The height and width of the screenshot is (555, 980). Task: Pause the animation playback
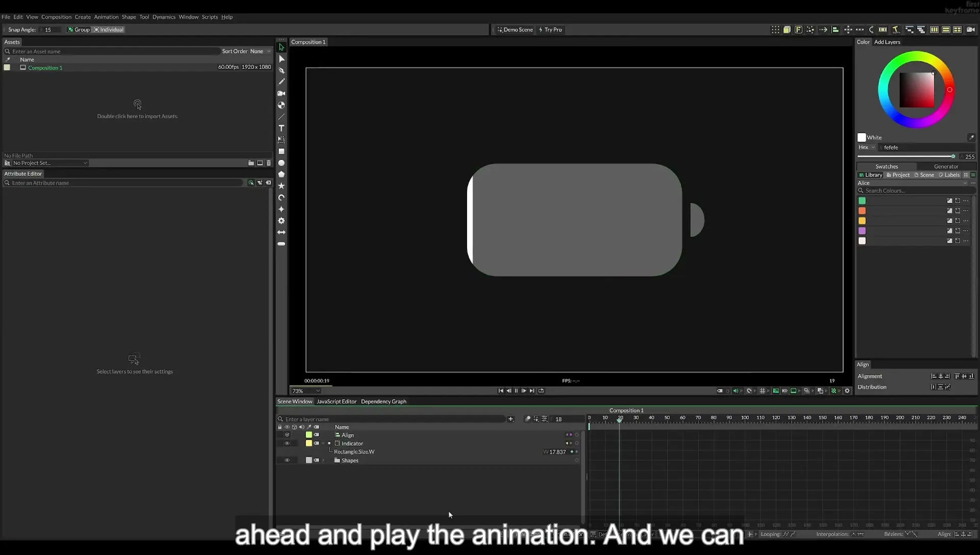coord(516,391)
